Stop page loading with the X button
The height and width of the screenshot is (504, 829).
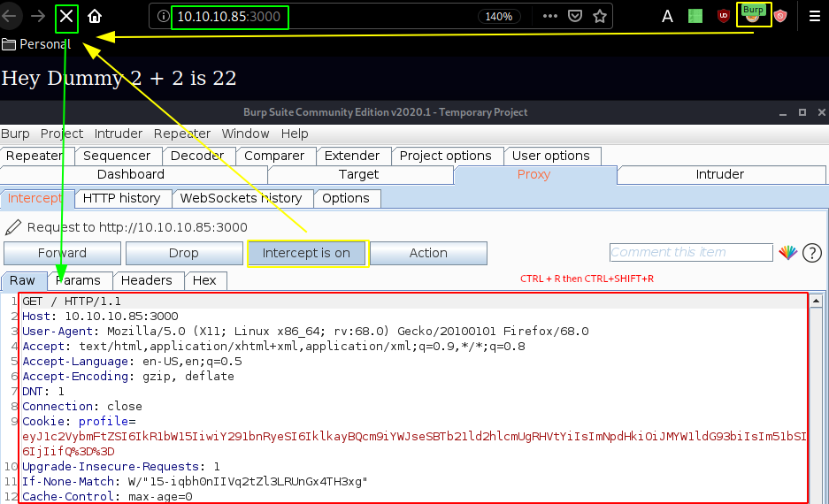(66, 17)
